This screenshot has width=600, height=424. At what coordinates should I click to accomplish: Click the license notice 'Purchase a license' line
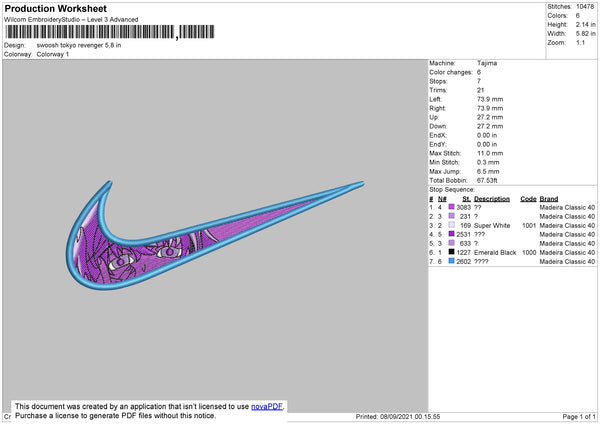coord(115,416)
